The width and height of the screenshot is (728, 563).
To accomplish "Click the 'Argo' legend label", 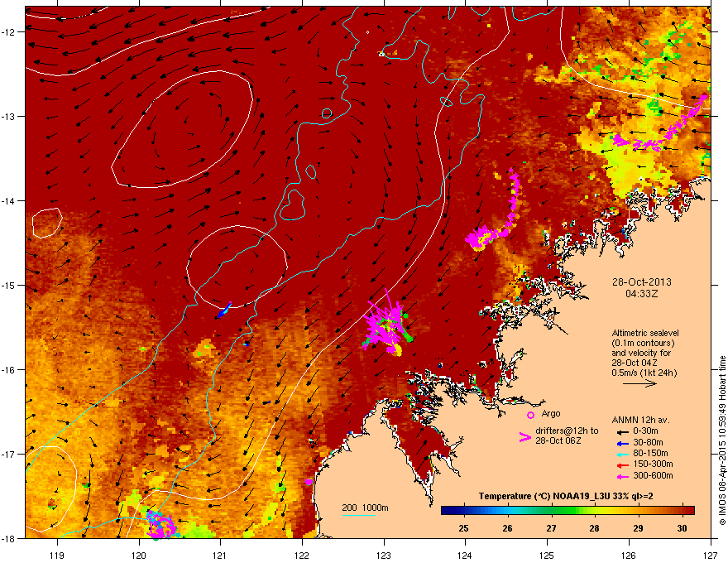I will pyautogui.click(x=551, y=413).
